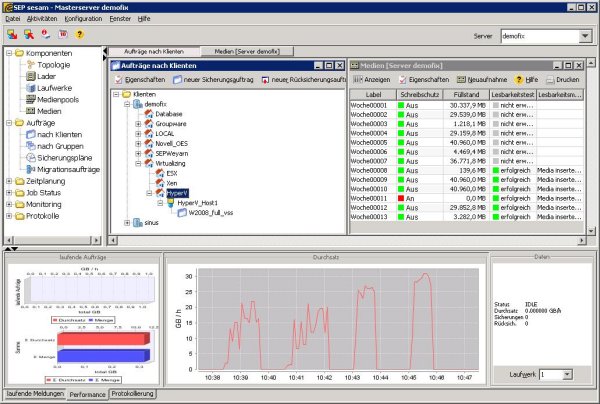Select the Woche00011 media row

[467, 198]
